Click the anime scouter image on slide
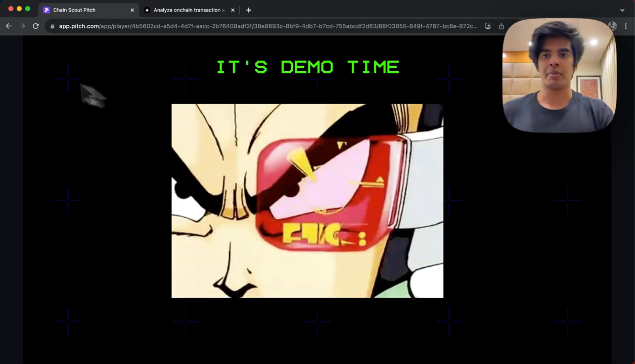 tap(307, 201)
